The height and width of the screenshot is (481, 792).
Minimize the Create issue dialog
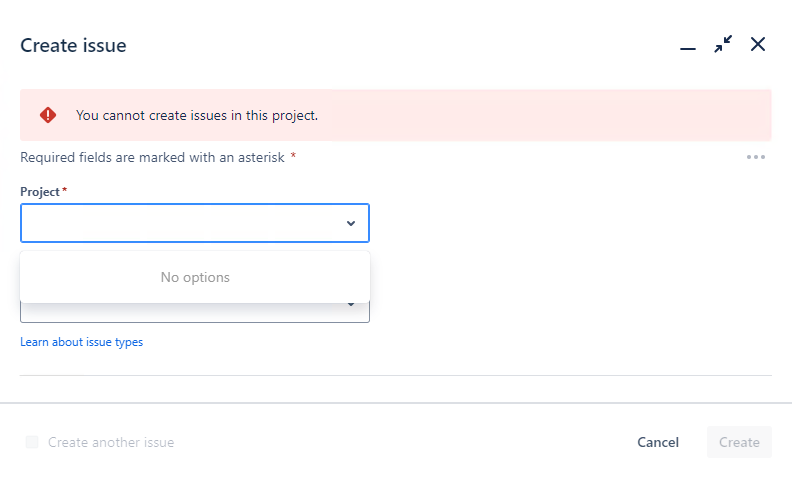coord(687,48)
